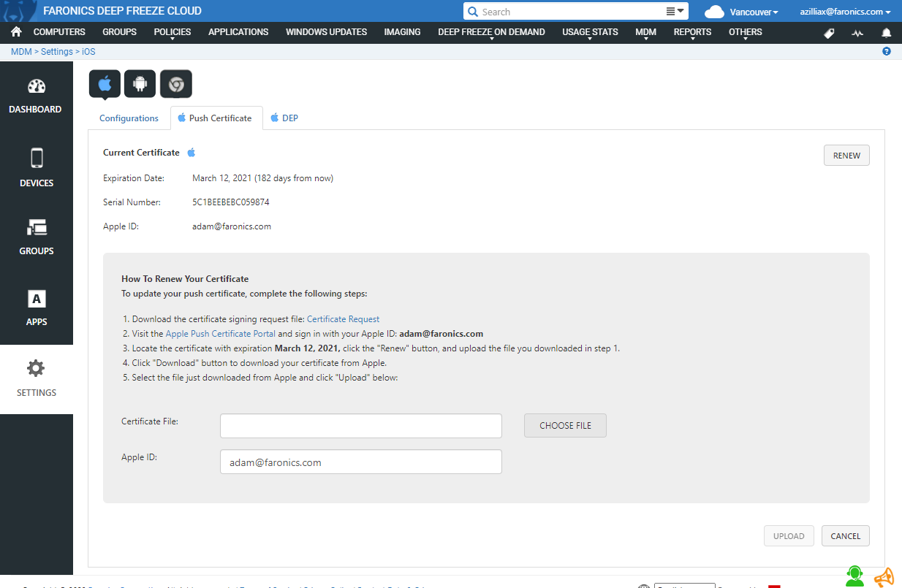Viewport: 902px width, 588px height.
Task: Click the iOS breadcrumb link
Action: [x=88, y=52]
